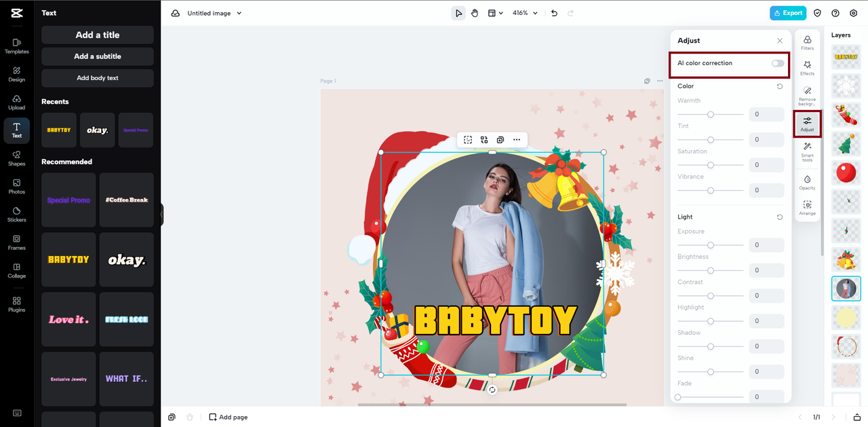This screenshot has height=427, width=868.
Task: Switch to the Shapes tab
Action: coord(17,158)
